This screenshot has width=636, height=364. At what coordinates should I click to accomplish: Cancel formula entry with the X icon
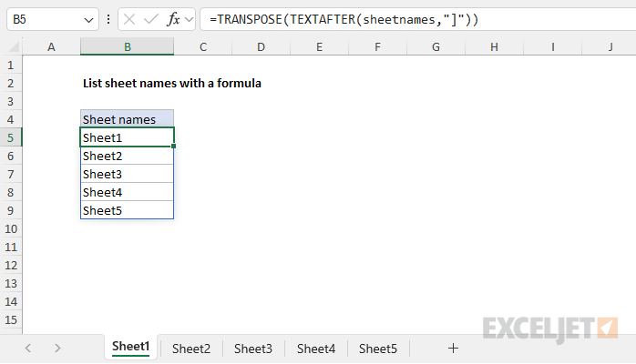(x=129, y=19)
